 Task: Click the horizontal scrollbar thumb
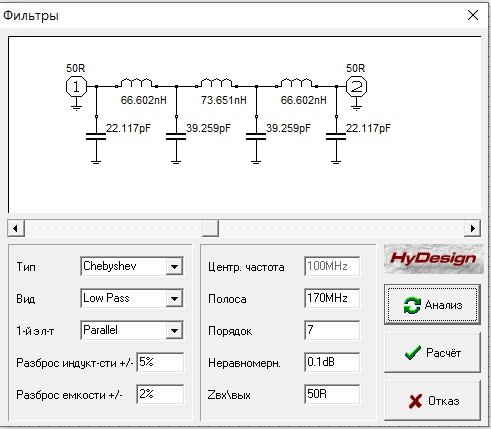coord(210,229)
